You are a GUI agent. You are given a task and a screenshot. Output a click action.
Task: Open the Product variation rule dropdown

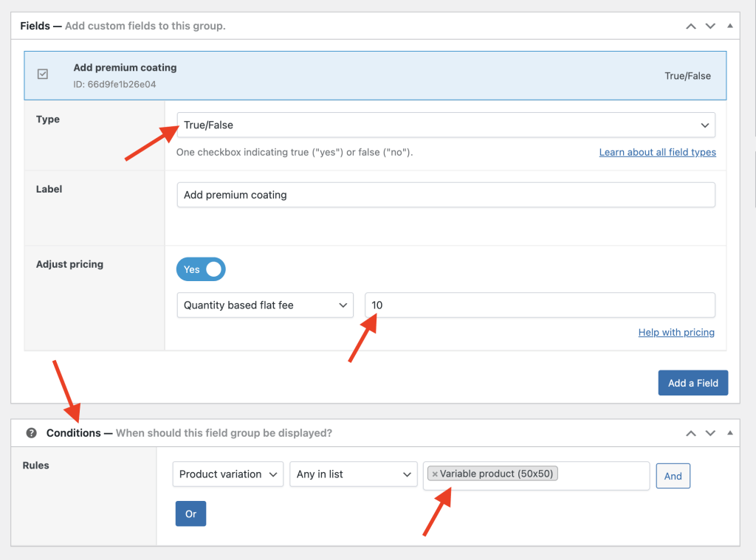tap(227, 474)
